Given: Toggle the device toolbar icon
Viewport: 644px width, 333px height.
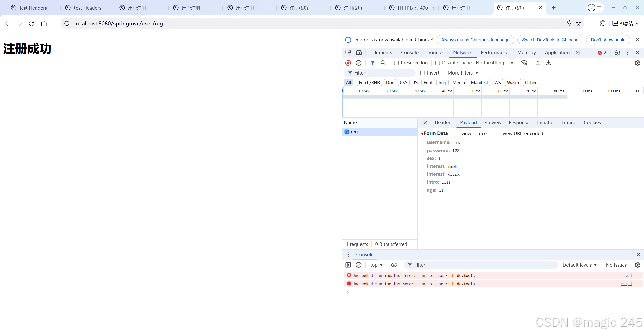Looking at the screenshot, I should tap(359, 53).
